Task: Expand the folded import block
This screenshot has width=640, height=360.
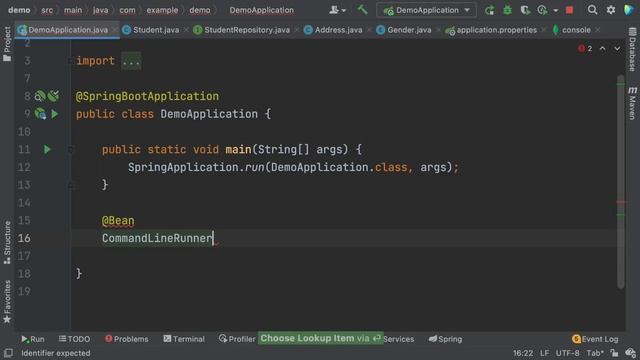Action: pyautogui.click(x=131, y=61)
